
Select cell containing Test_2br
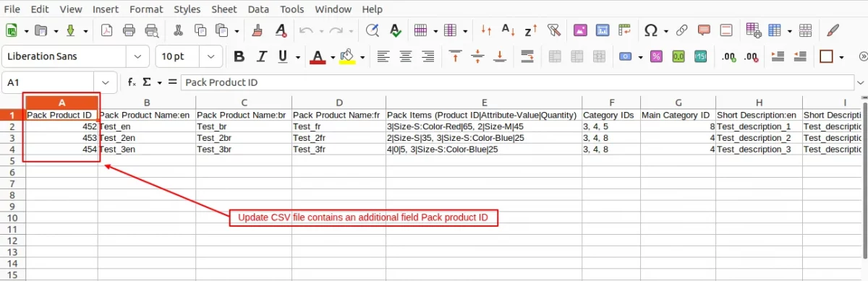[244, 137]
